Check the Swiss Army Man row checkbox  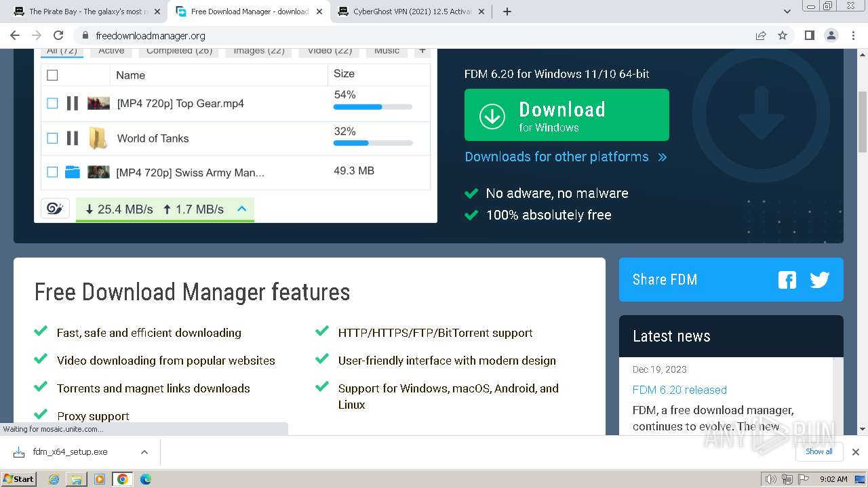(52, 172)
